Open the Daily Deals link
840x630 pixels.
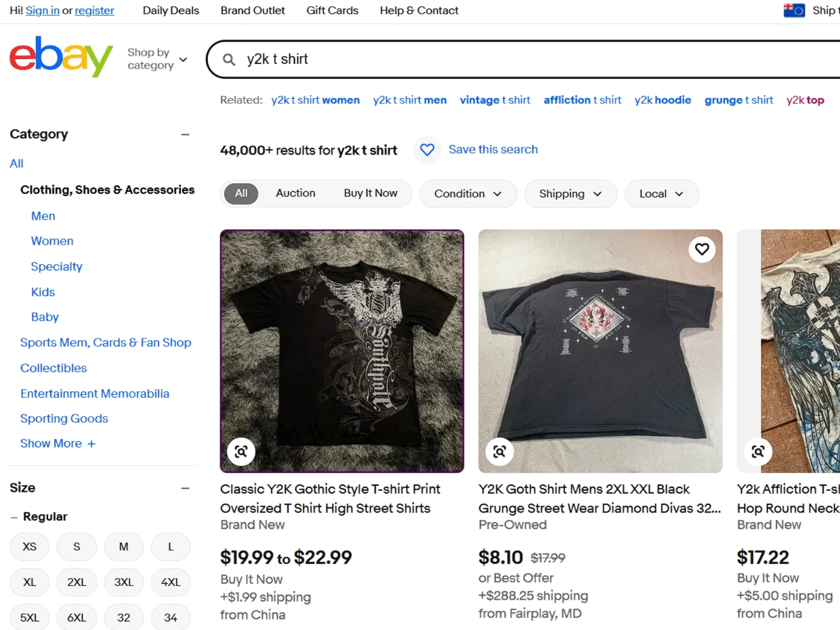pos(171,10)
